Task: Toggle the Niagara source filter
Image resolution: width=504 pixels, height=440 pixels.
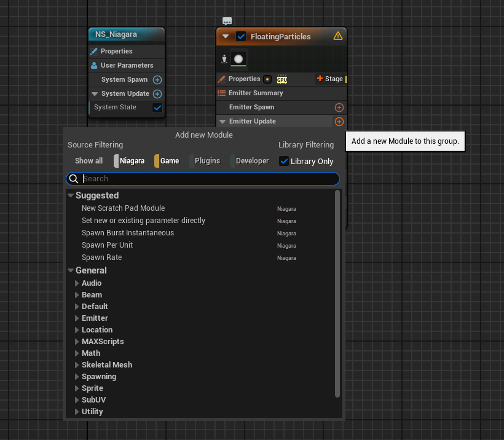Action: 129,161
